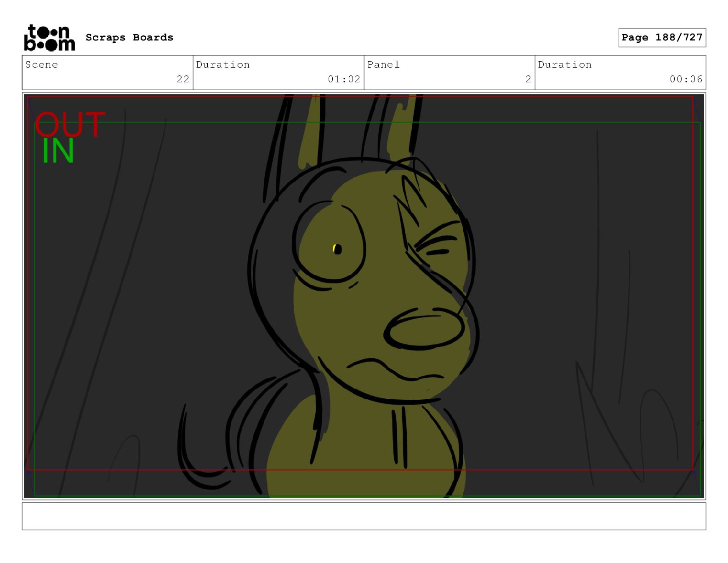Click the Scene value 22

(x=183, y=79)
